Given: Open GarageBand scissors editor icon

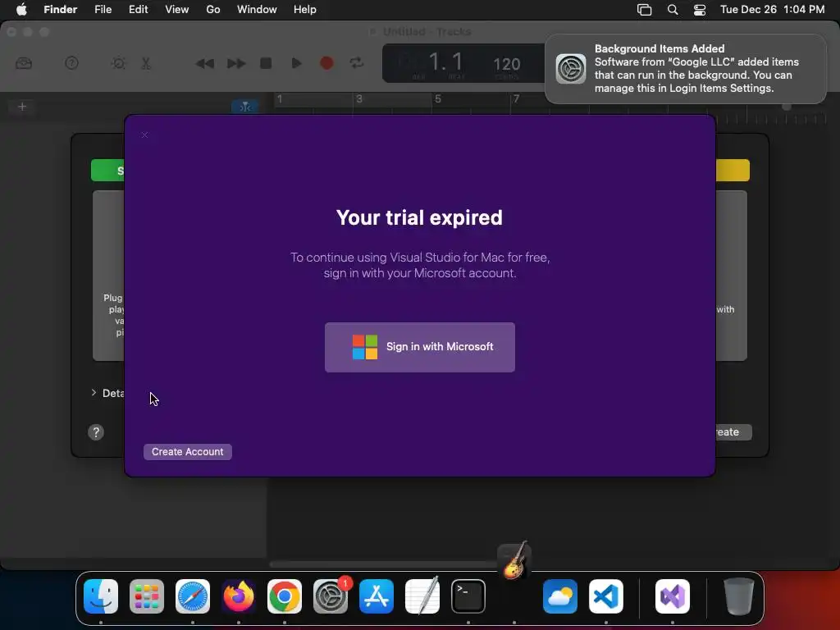Looking at the screenshot, I should (x=146, y=63).
